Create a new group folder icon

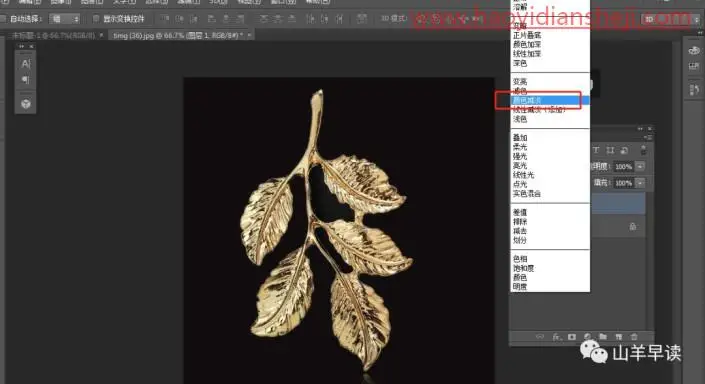(x=603, y=336)
